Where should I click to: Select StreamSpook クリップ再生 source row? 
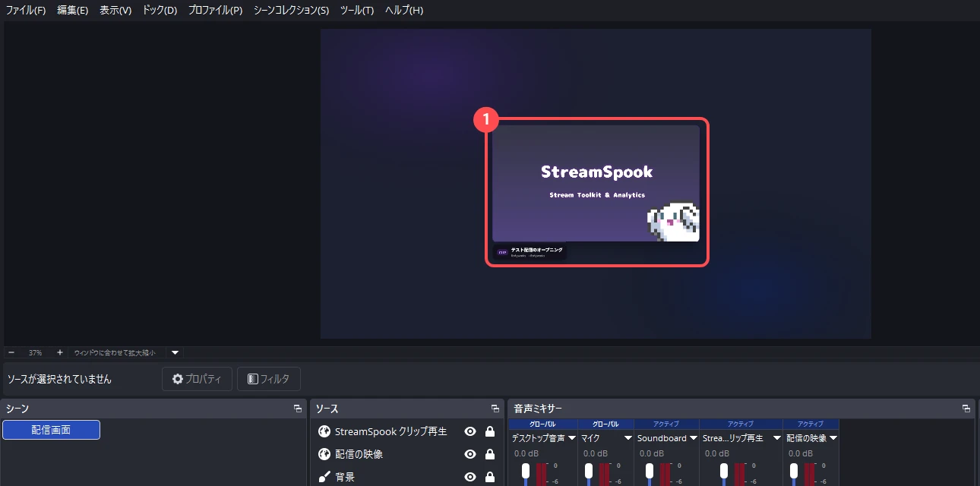(x=406, y=431)
